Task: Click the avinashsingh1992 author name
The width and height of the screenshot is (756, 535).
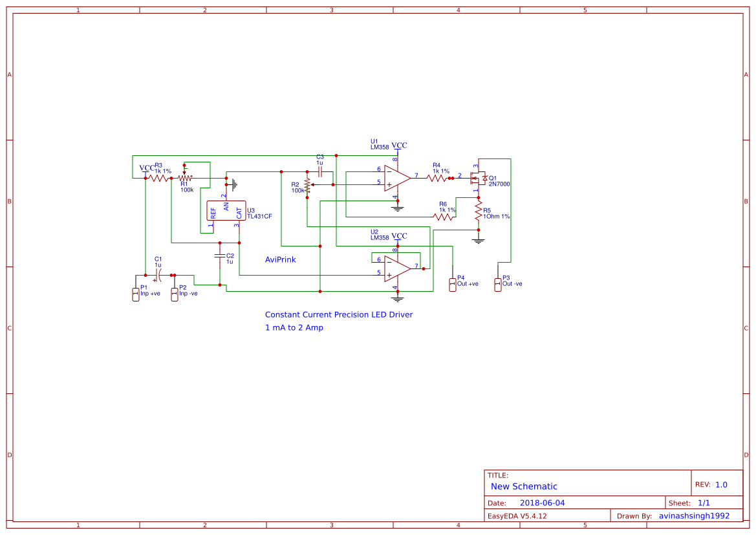Action: click(x=693, y=516)
